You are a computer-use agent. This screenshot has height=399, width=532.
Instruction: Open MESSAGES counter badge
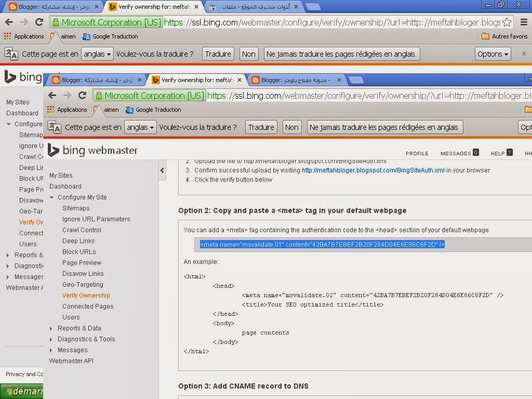476,152
